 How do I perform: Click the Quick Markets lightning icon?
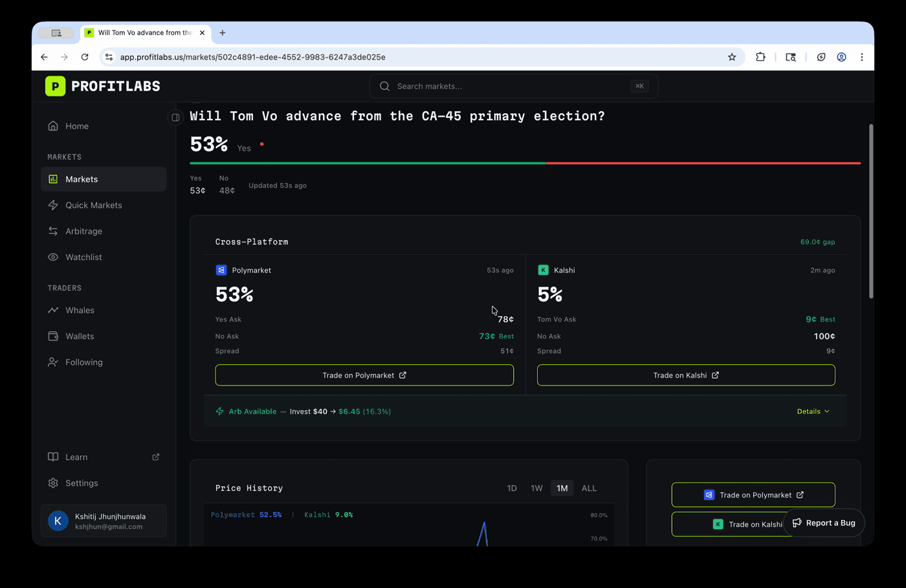pyautogui.click(x=53, y=205)
